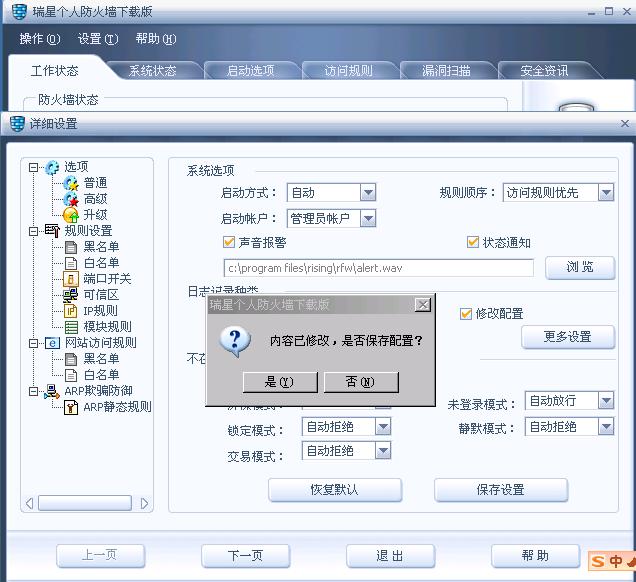Click the tree scrollbar right arrow
The height and width of the screenshot is (582, 636).
(144, 503)
